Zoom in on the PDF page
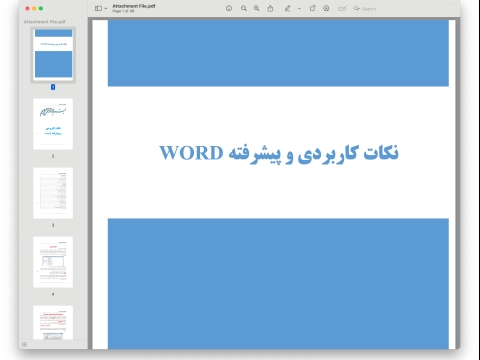Screen dimensions: 480x360 tap(256, 9)
